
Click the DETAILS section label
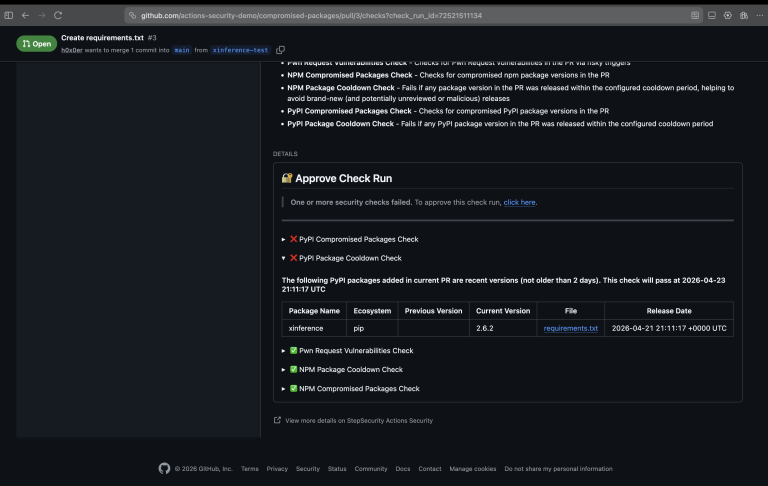pyautogui.click(x=285, y=154)
